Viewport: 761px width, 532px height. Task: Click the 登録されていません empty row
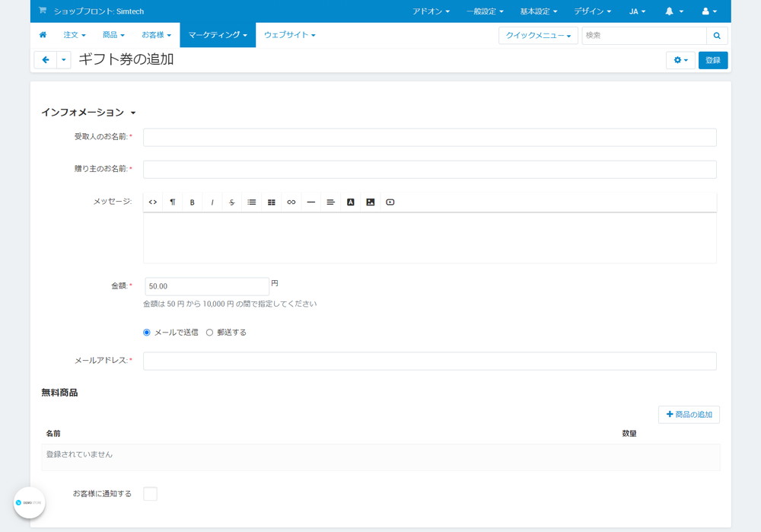click(x=380, y=457)
